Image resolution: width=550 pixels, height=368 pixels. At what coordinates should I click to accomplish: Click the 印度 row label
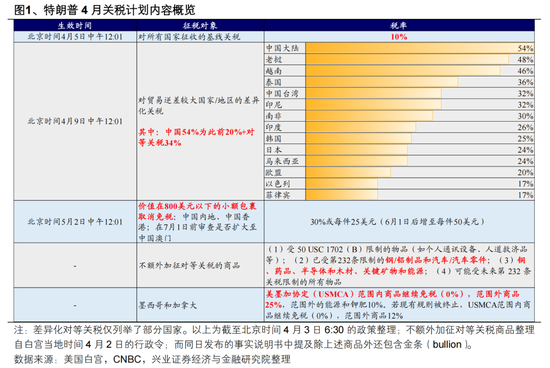coord(274,127)
